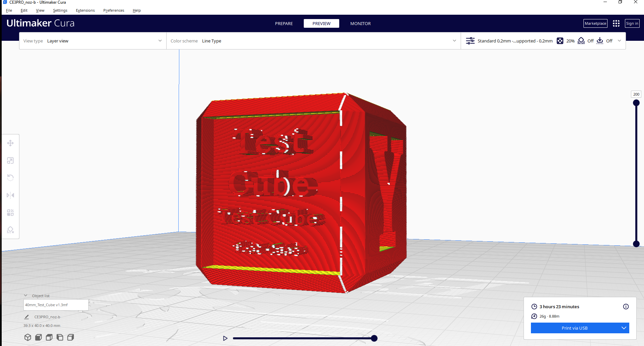Switch to front view preset
The image size is (644, 346).
pos(38,337)
